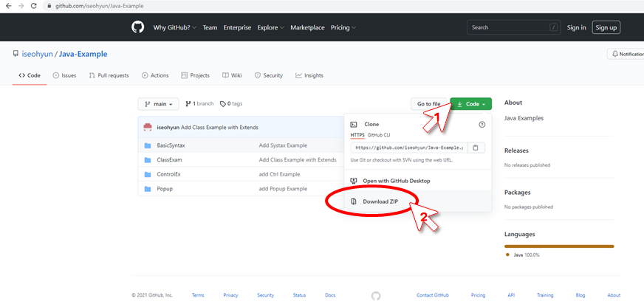Expand the Explore dropdown

270,27
